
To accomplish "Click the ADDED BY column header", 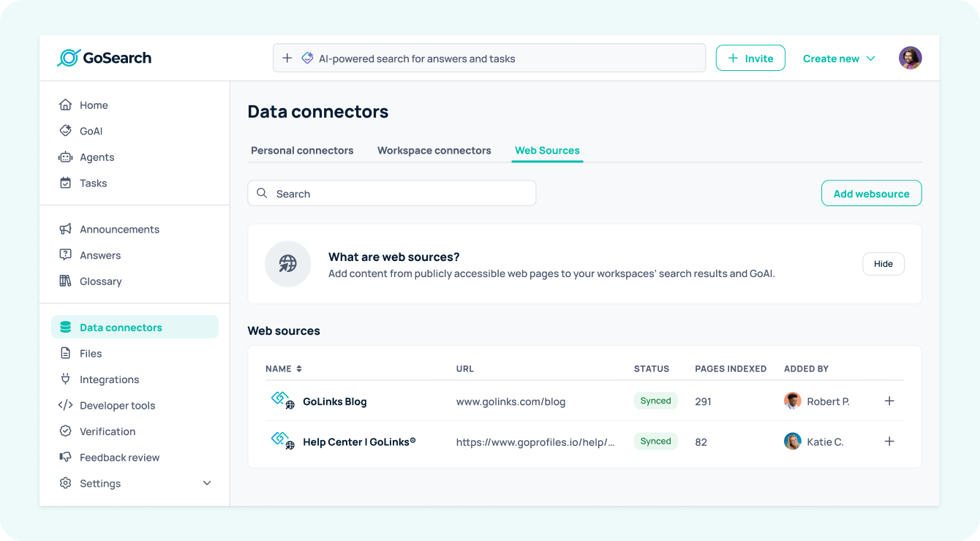I will click(x=806, y=368).
